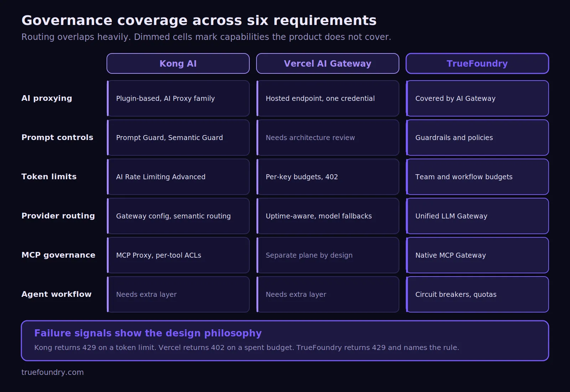Click the 'MCP Proxy, per-tool ACLs' cell

pyautogui.click(x=178, y=255)
